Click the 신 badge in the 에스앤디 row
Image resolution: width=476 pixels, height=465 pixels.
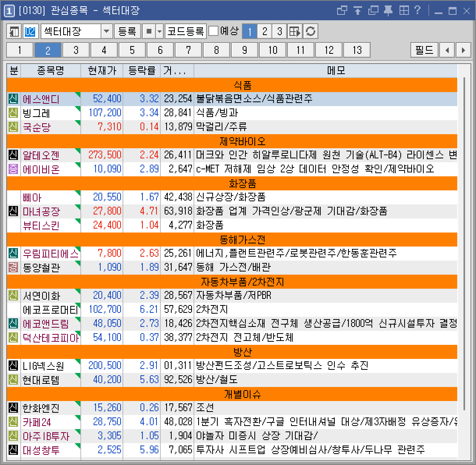point(13,99)
